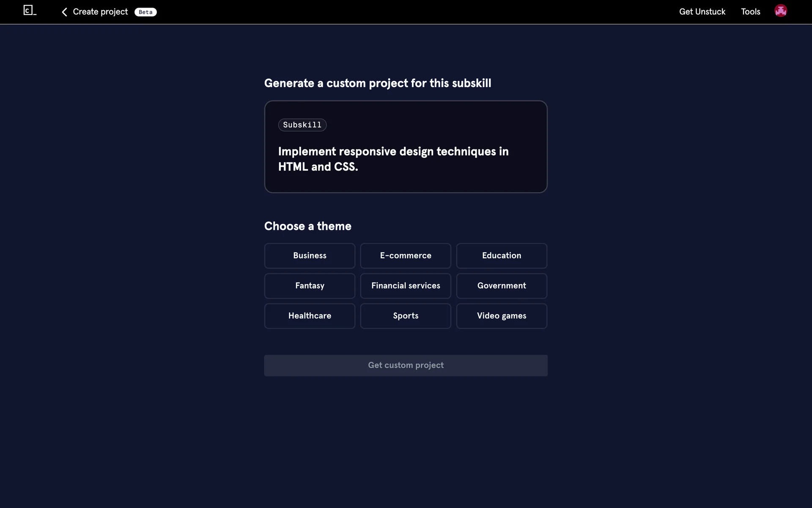The width and height of the screenshot is (812, 508).
Task: Open the Tools menu
Action: pos(750,12)
